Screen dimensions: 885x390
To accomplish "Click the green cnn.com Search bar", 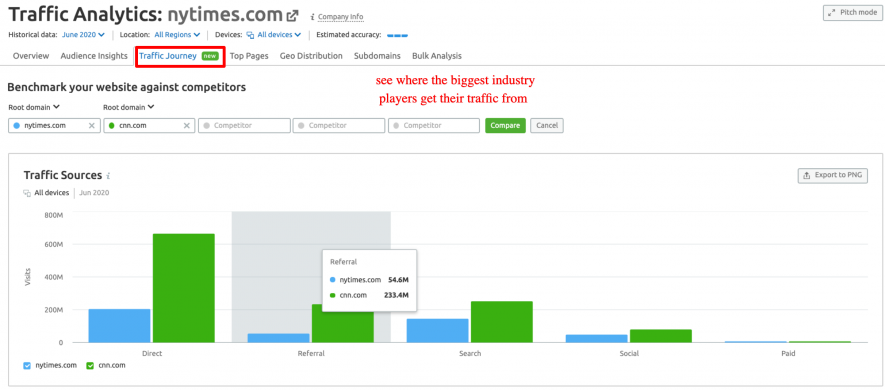I will [502, 322].
